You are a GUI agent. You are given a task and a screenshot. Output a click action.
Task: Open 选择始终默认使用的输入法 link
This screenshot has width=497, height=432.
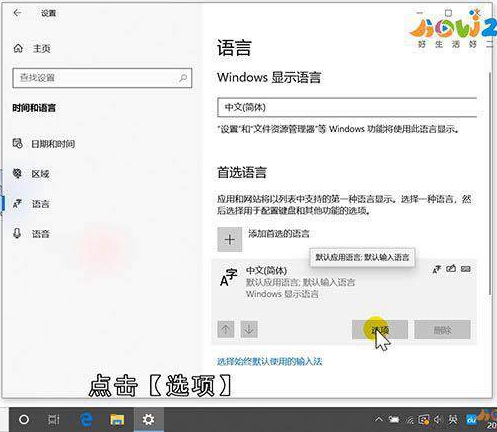coord(270,361)
